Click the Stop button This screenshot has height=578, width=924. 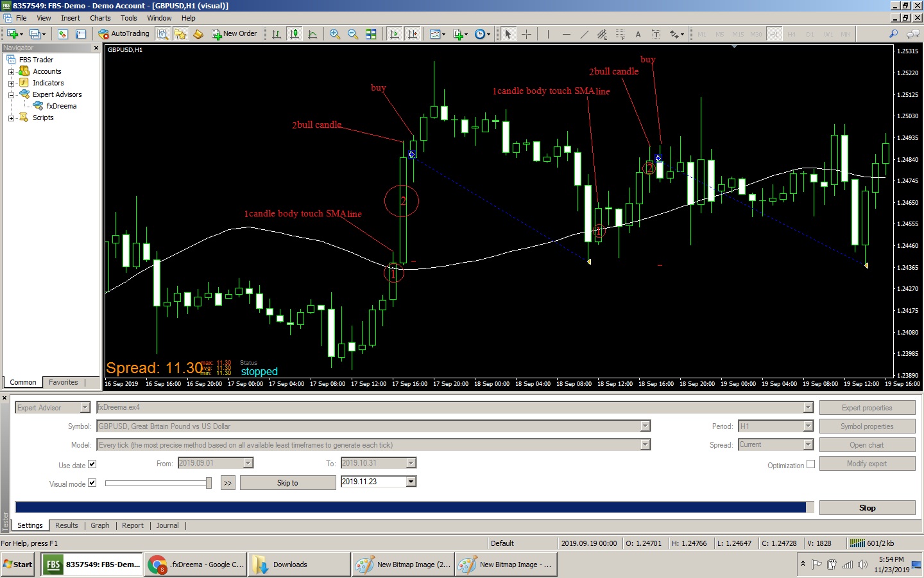867,508
